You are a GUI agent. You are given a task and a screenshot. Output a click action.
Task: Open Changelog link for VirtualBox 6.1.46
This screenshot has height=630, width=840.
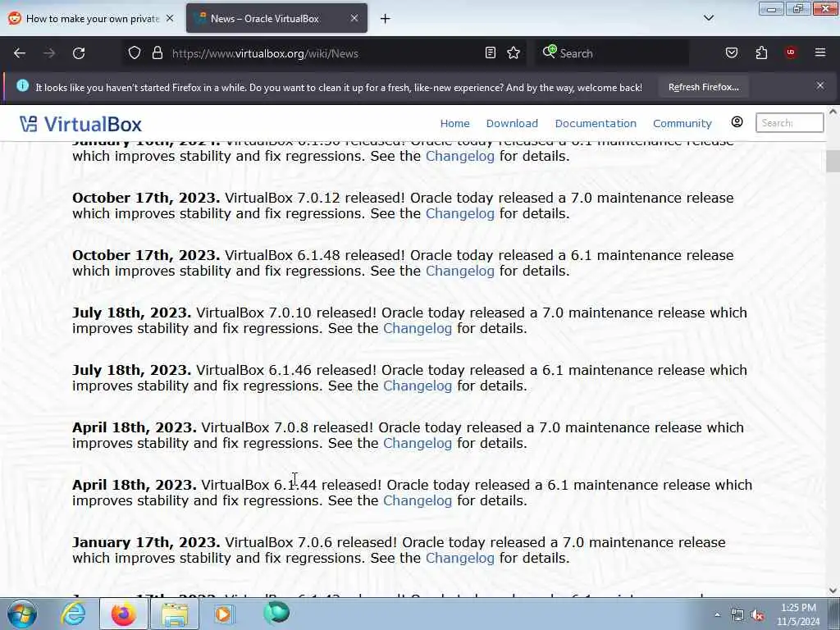418,386
